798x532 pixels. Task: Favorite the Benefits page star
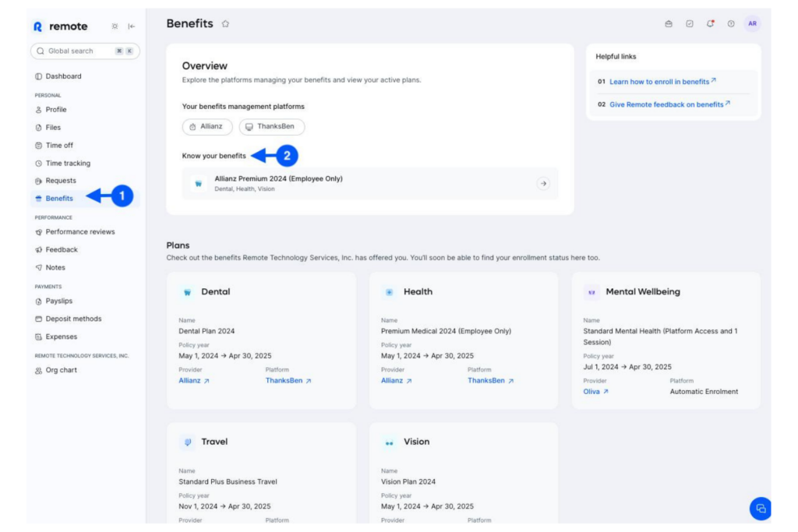225,24
